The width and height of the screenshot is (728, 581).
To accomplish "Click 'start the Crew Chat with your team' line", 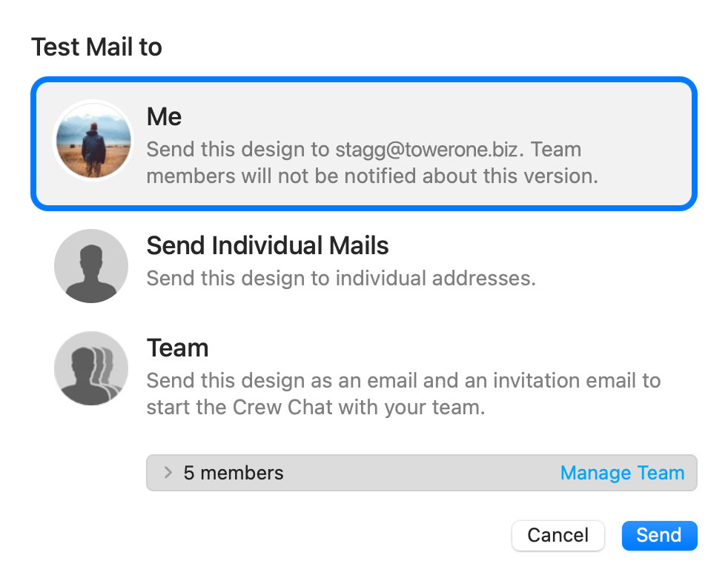I will [x=316, y=408].
